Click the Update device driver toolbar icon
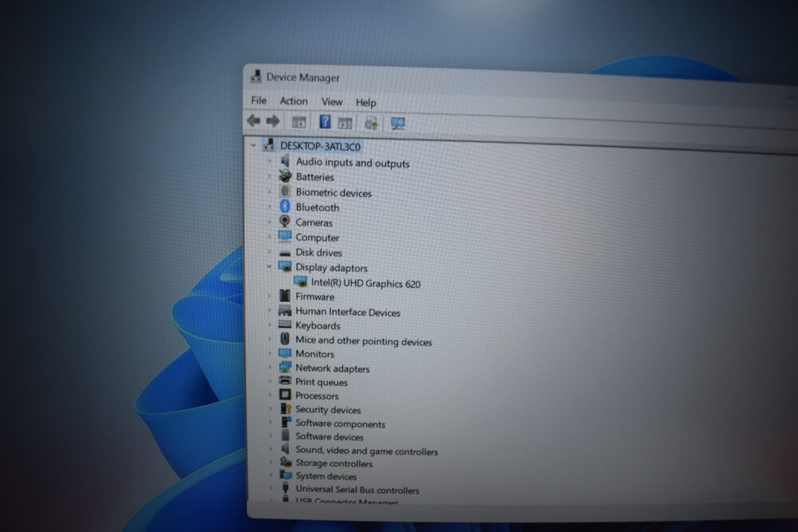Screen dimensions: 798x532 pyautogui.click(x=371, y=123)
